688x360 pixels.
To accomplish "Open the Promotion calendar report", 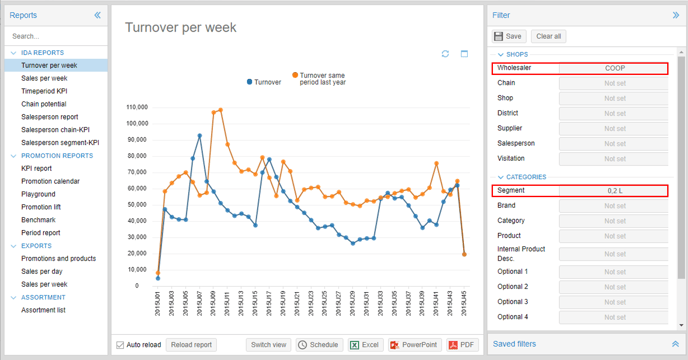I will point(50,181).
